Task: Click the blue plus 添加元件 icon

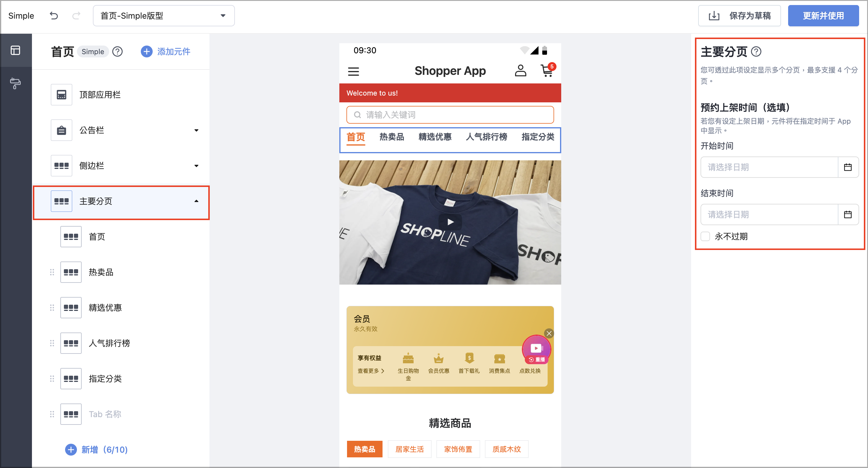Action: (x=146, y=51)
